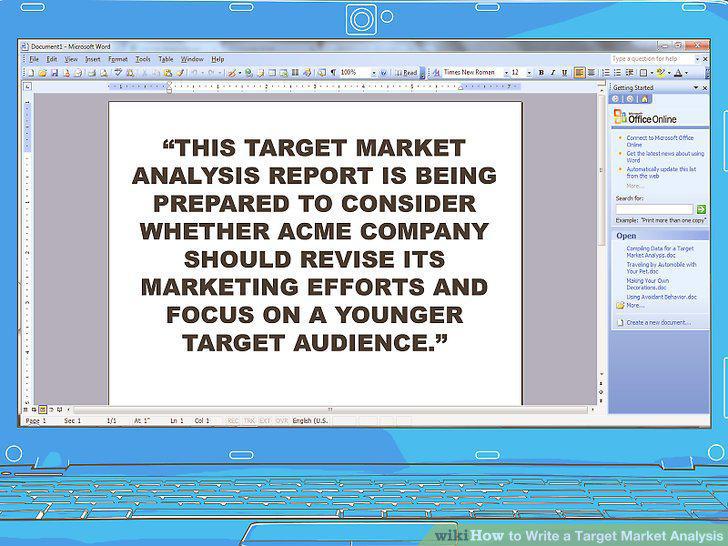The width and height of the screenshot is (728, 546).
Task: Click 'Automatically update this list from the web'
Action: pos(661,173)
